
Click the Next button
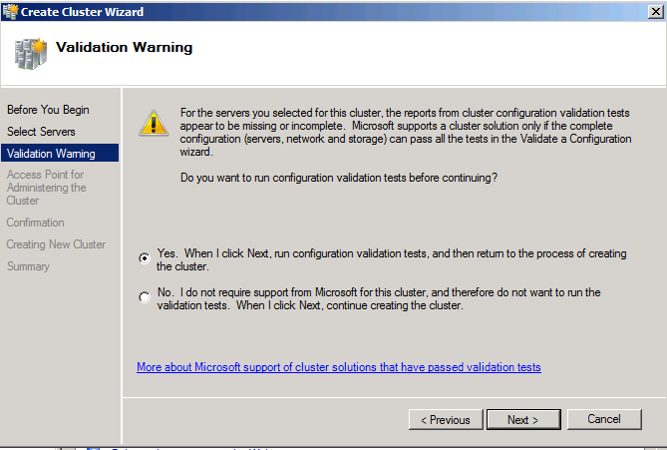[523, 419]
